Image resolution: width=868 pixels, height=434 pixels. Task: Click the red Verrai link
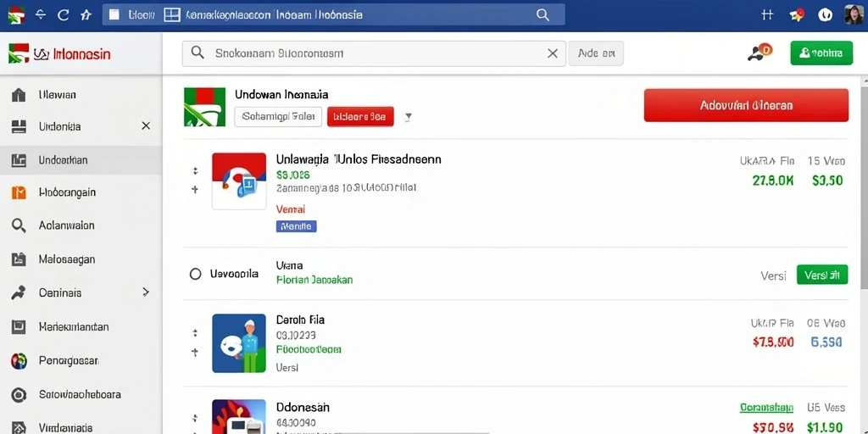[x=291, y=209]
